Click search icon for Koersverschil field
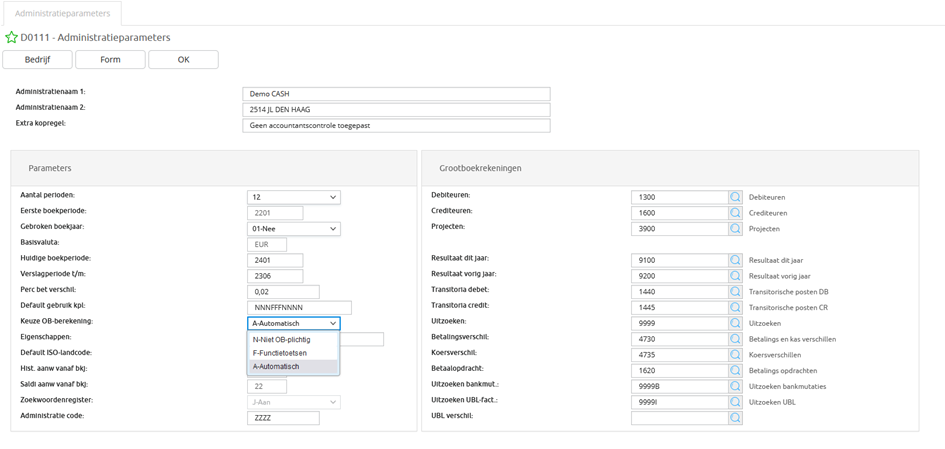This screenshot has width=945, height=449. click(x=736, y=354)
